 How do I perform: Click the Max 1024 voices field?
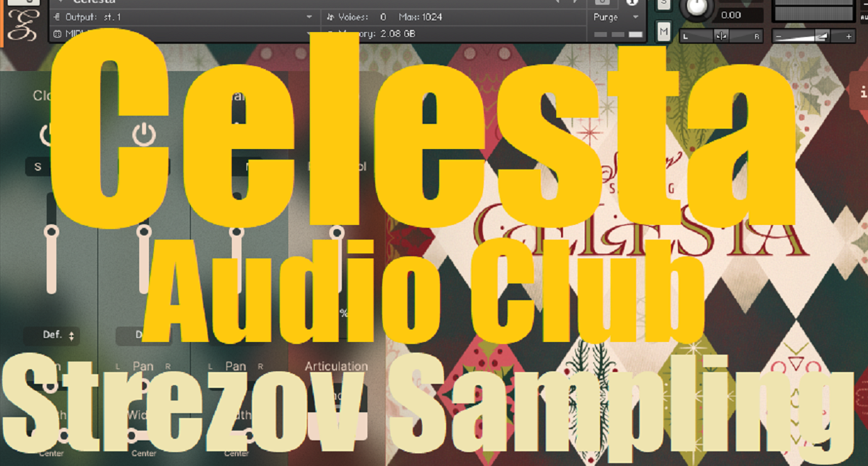point(420,17)
